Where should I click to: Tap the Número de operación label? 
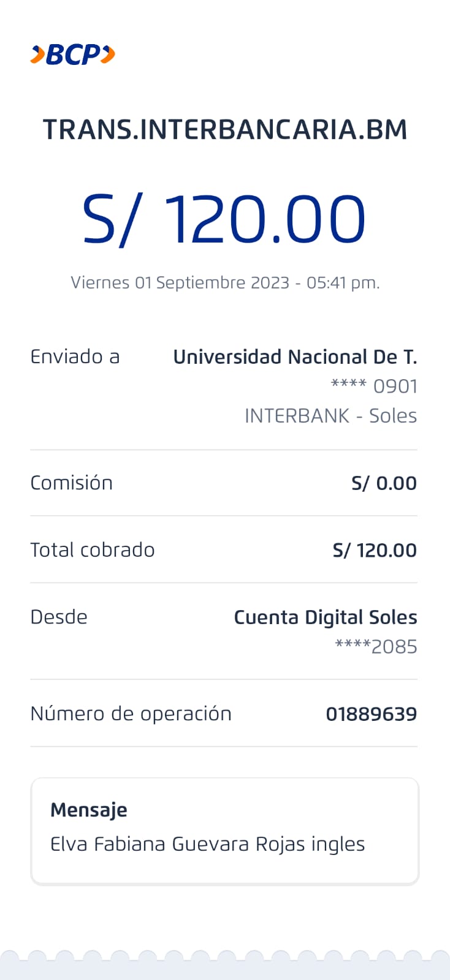131,714
